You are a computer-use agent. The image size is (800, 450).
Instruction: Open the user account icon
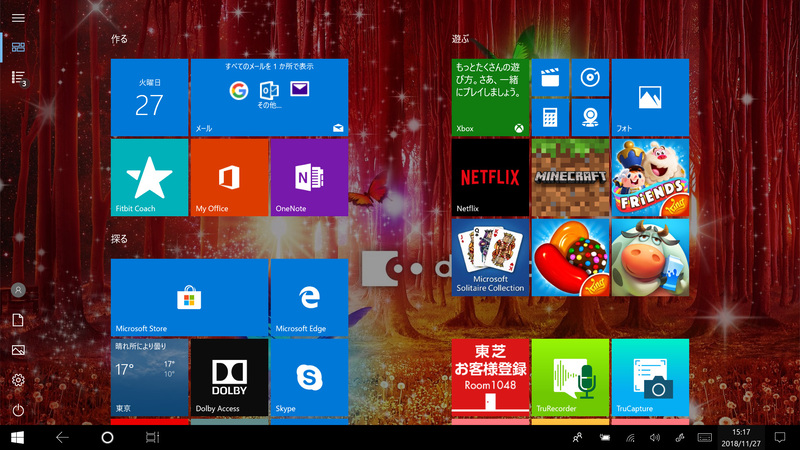coord(18,290)
